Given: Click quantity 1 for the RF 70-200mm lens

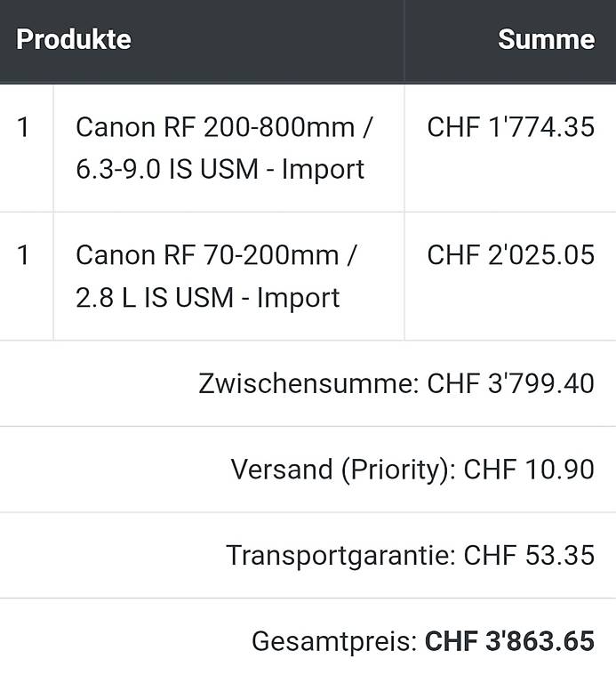Looking at the screenshot, I should (23, 255).
